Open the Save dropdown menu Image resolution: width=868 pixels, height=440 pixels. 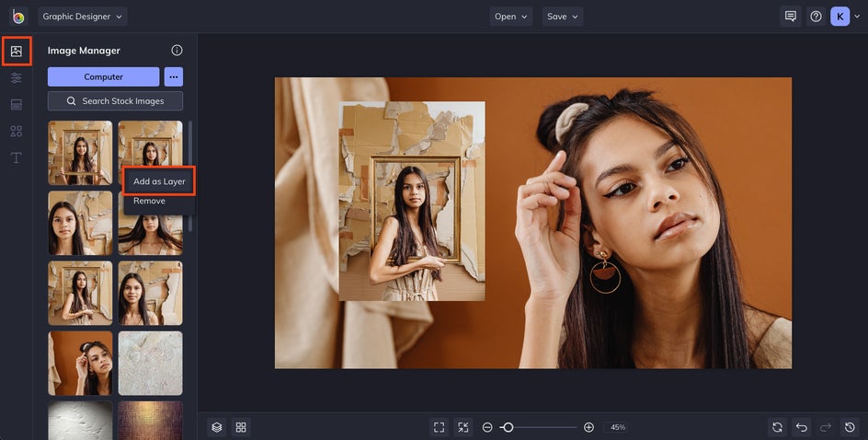pyautogui.click(x=563, y=17)
